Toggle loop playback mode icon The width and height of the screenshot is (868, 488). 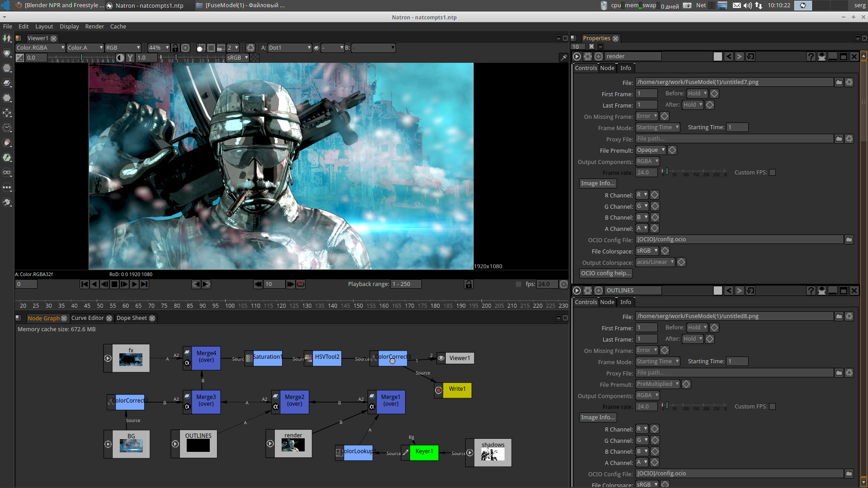tap(301, 284)
